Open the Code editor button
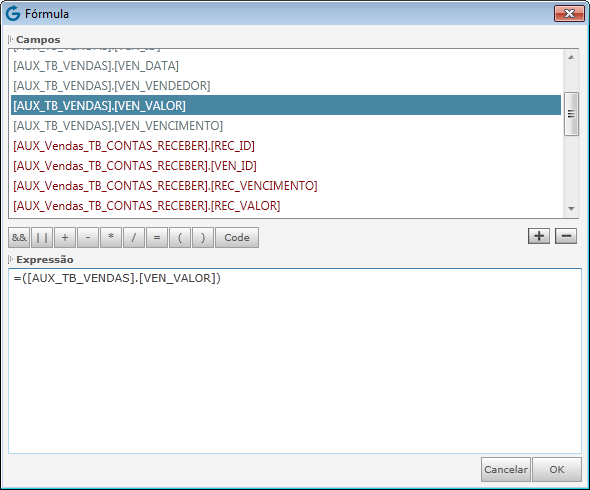The width and height of the screenshot is (590, 490). tap(237, 237)
